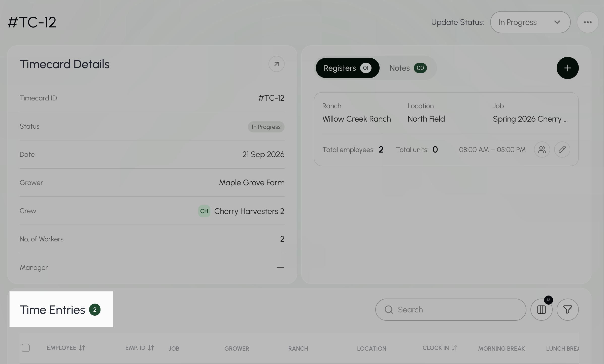The image size is (604, 364).
Task: Click the Job column header in the table
Action: tap(174, 348)
